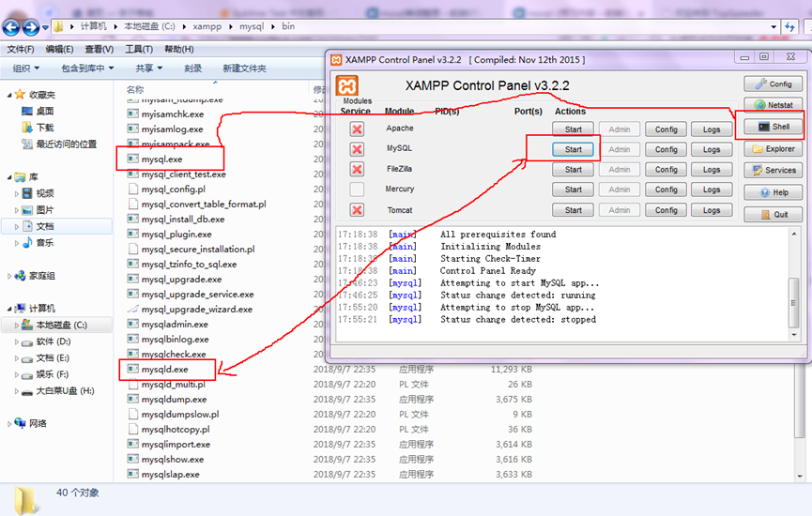812x516 pixels.
Task: View MySQL Logs
Action: [x=712, y=149]
